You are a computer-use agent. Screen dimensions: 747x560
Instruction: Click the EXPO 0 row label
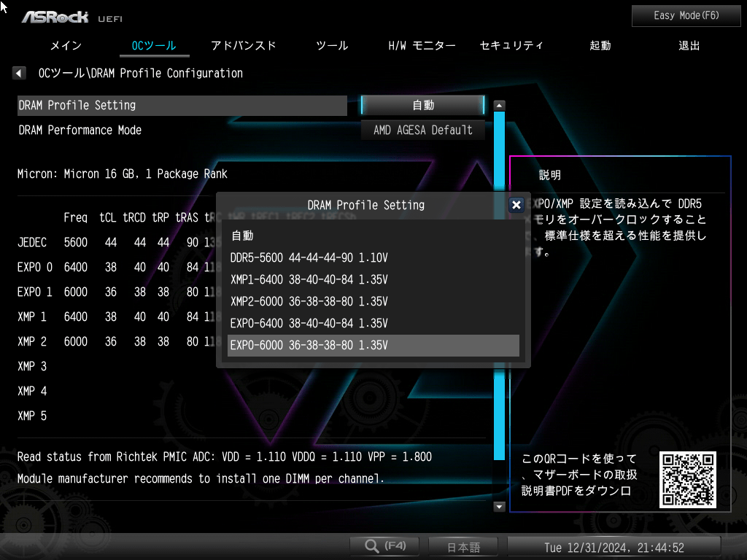point(35,267)
